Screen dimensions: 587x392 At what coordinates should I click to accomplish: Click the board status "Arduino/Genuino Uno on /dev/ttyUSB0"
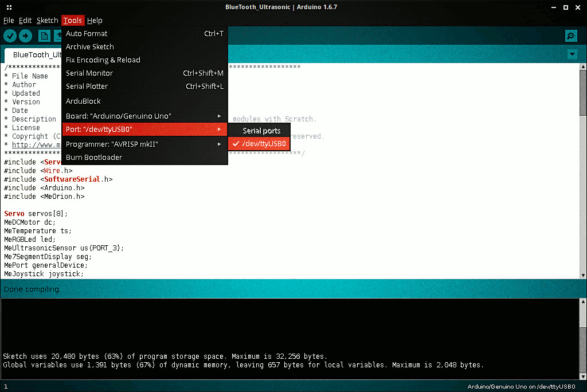(x=521, y=386)
